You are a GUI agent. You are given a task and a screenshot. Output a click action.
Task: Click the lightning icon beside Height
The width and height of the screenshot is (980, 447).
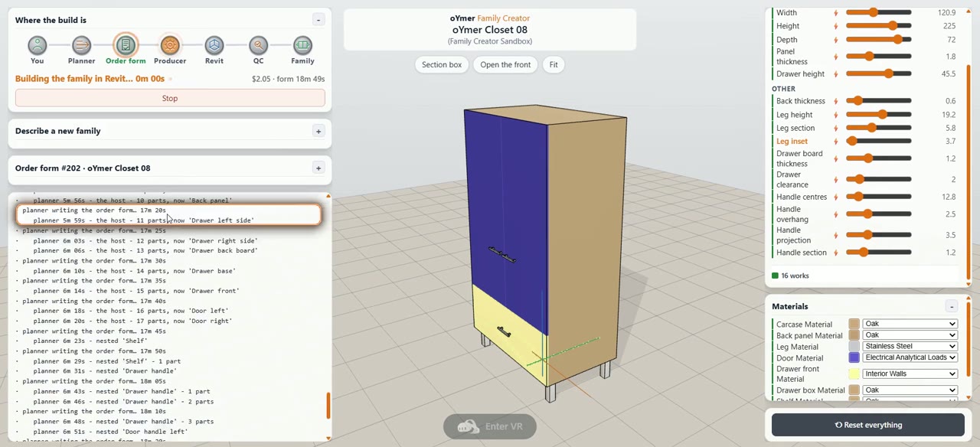point(835,26)
